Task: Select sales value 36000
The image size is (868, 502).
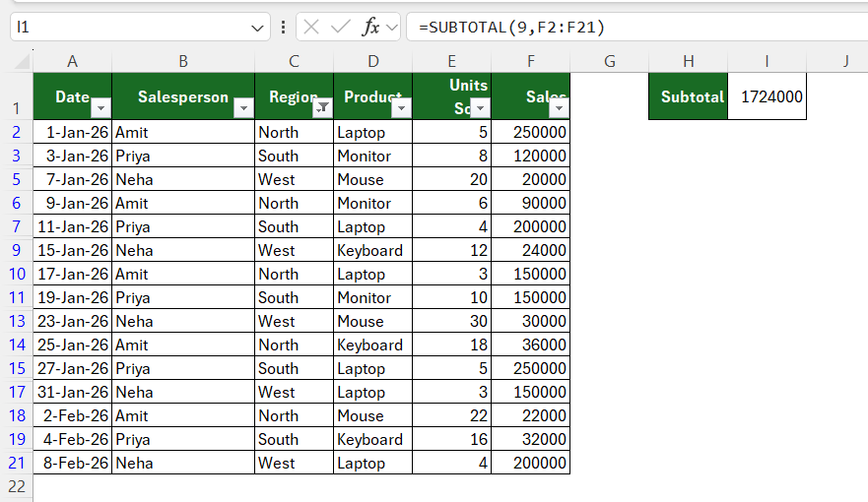Action: (x=531, y=345)
